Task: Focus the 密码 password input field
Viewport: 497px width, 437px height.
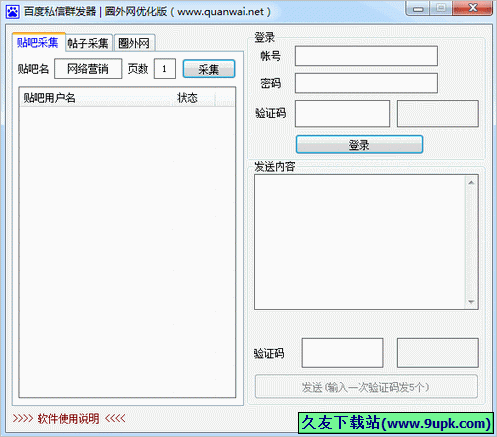Action: click(366, 83)
